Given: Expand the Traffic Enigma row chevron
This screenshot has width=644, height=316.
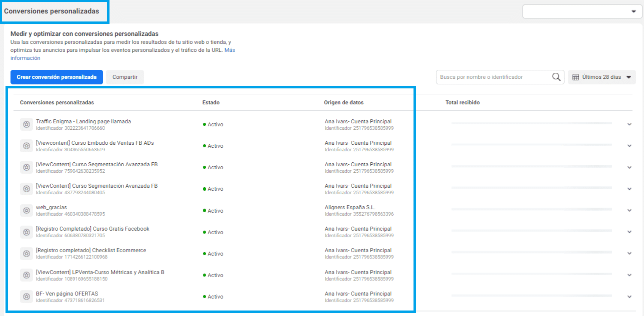Looking at the screenshot, I should [x=629, y=124].
